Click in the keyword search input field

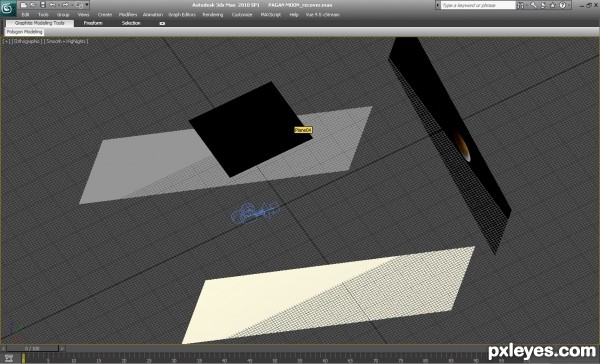pos(478,5)
